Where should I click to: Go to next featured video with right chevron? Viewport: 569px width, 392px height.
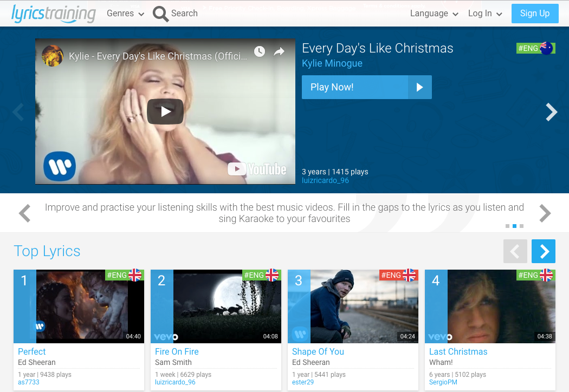pyautogui.click(x=552, y=112)
